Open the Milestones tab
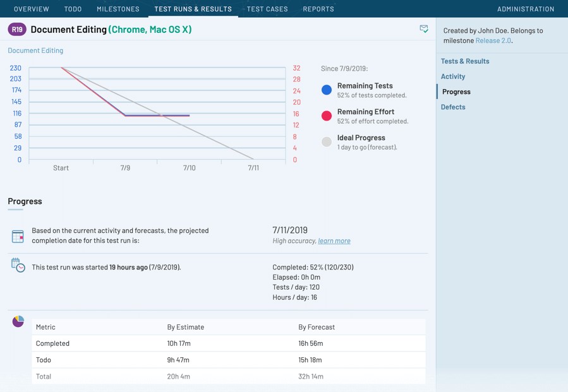The width and height of the screenshot is (568, 392). (118, 9)
